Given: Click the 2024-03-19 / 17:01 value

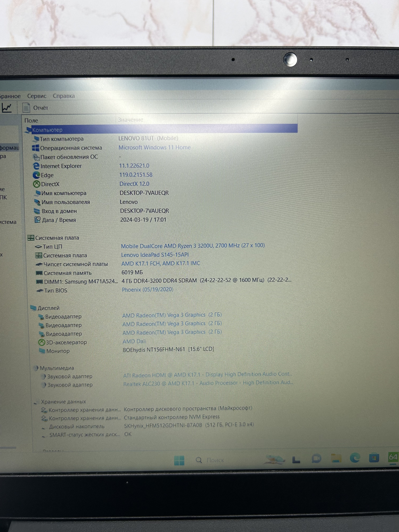Looking at the screenshot, I should coord(143,220).
